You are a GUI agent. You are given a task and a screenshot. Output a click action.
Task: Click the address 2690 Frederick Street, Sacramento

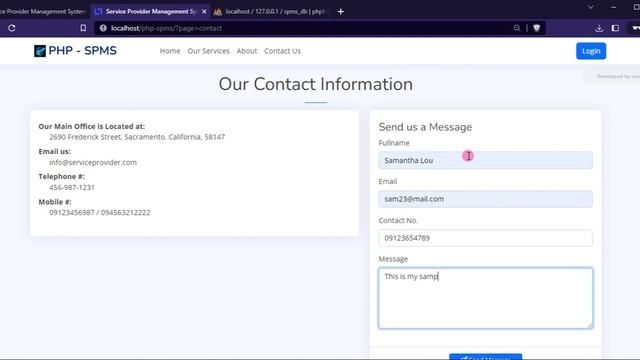pyautogui.click(x=137, y=137)
